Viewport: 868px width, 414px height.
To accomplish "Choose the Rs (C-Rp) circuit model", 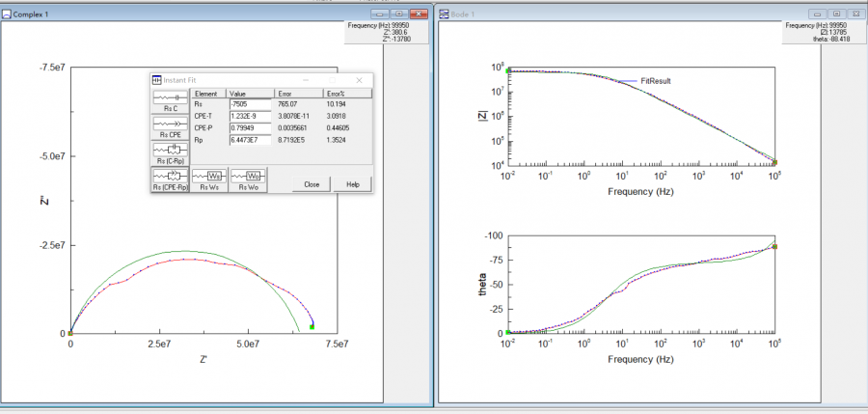I will point(170,152).
